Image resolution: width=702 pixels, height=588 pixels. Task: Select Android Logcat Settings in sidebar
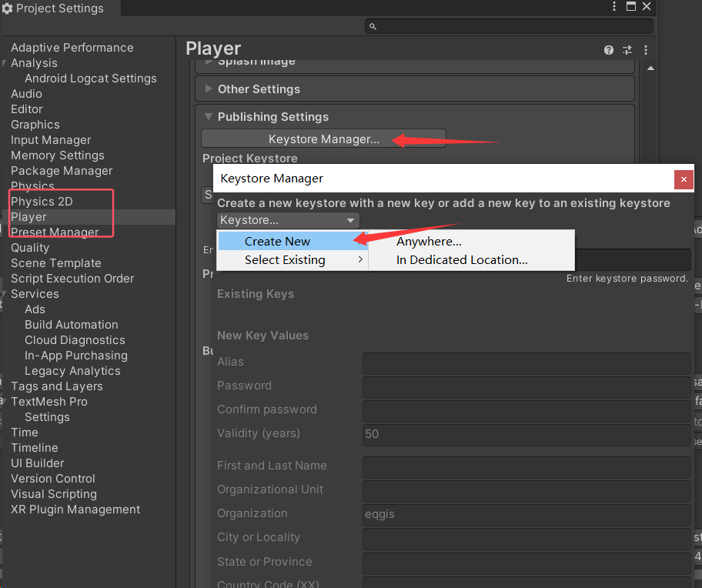[90, 79]
